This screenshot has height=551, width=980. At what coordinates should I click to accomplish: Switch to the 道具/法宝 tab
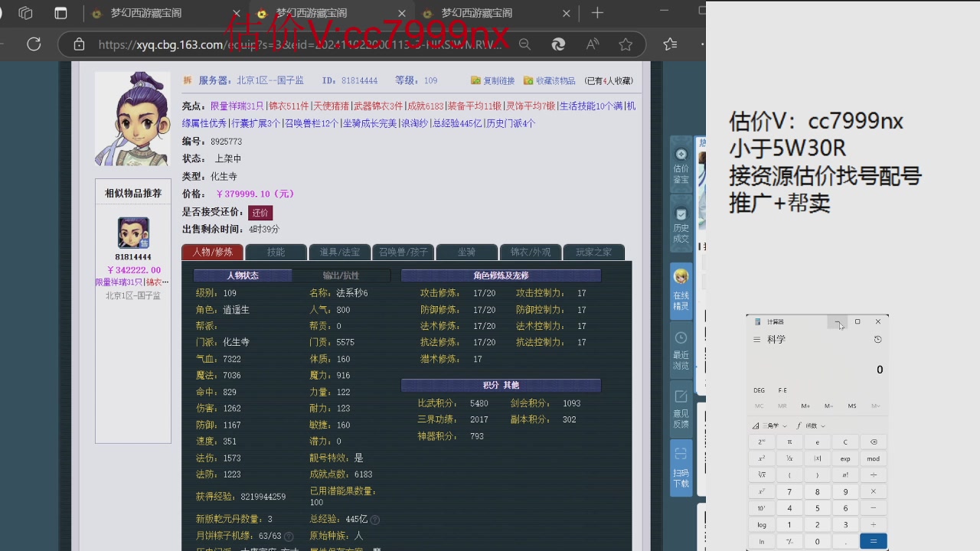[x=339, y=252]
